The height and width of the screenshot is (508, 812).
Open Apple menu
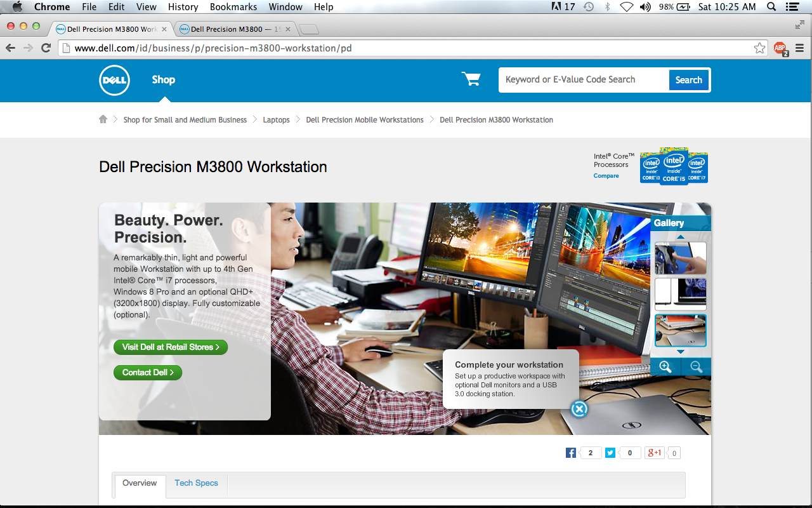point(17,7)
